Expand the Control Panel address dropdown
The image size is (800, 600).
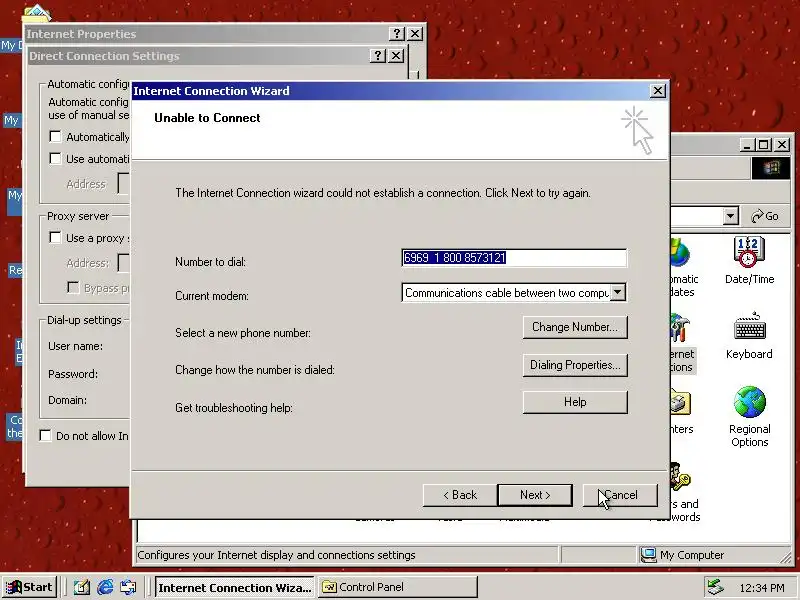(x=731, y=216)
